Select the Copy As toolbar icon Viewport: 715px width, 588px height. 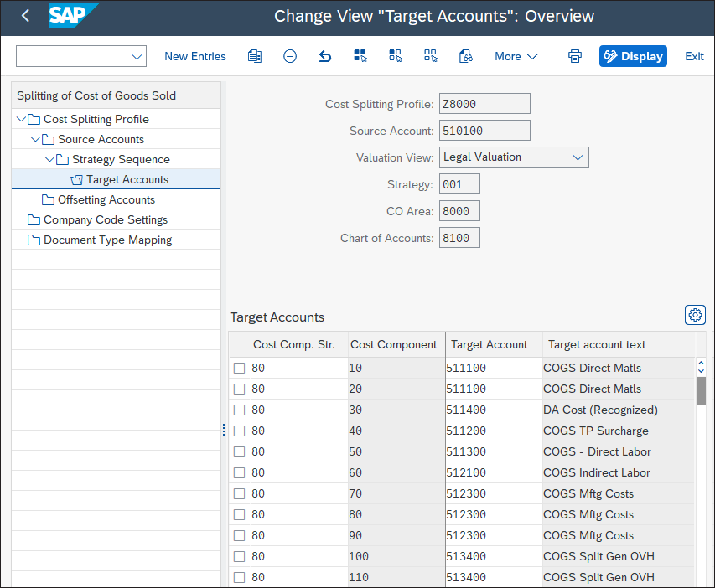coord(254,56)
